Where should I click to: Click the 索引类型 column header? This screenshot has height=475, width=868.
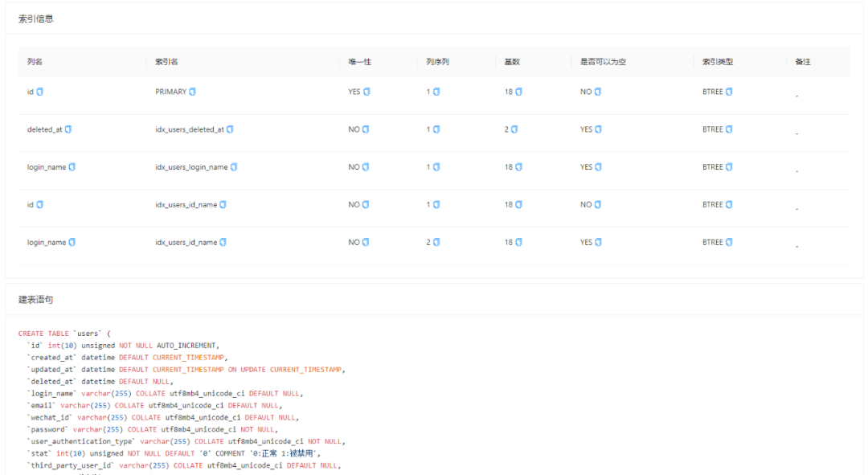click(x=718, y=62)
